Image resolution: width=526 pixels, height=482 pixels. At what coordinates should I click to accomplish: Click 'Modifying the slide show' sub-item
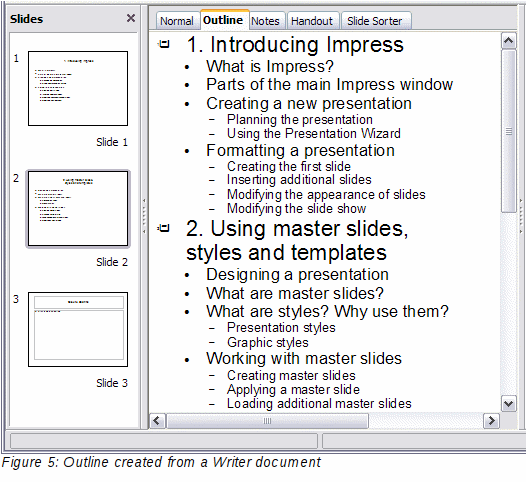(x=296, y=209)
